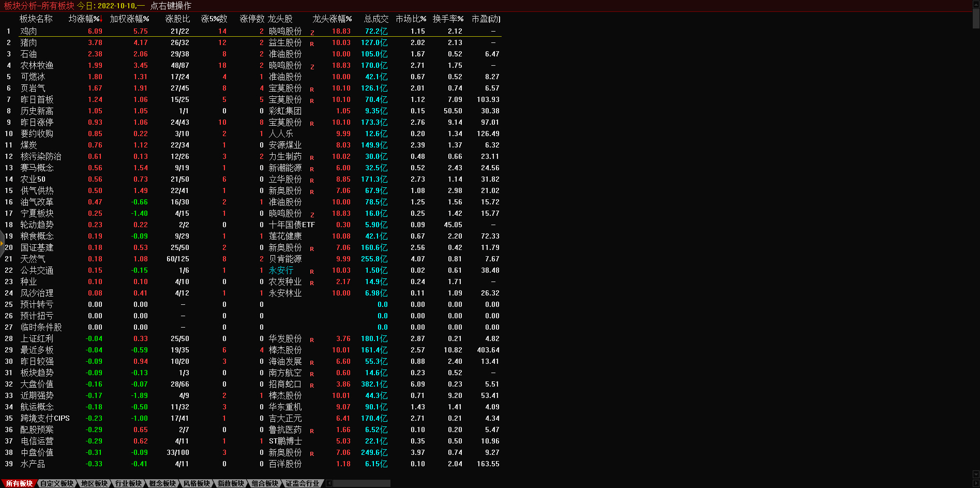Sort by the 均涨幅% column header
The height and width of the screenshot is (488, 980).
(x=85, y=19)
